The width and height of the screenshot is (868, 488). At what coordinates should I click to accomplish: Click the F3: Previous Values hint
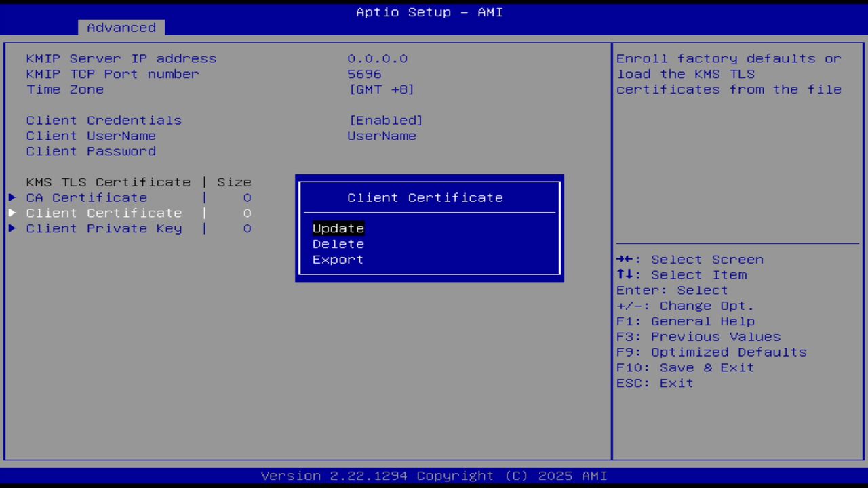698,337
